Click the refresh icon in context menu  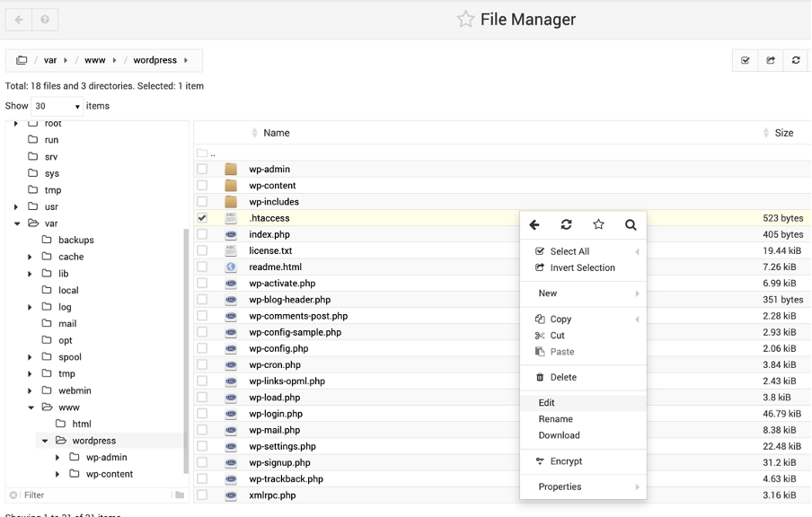(x=566, y=224)
